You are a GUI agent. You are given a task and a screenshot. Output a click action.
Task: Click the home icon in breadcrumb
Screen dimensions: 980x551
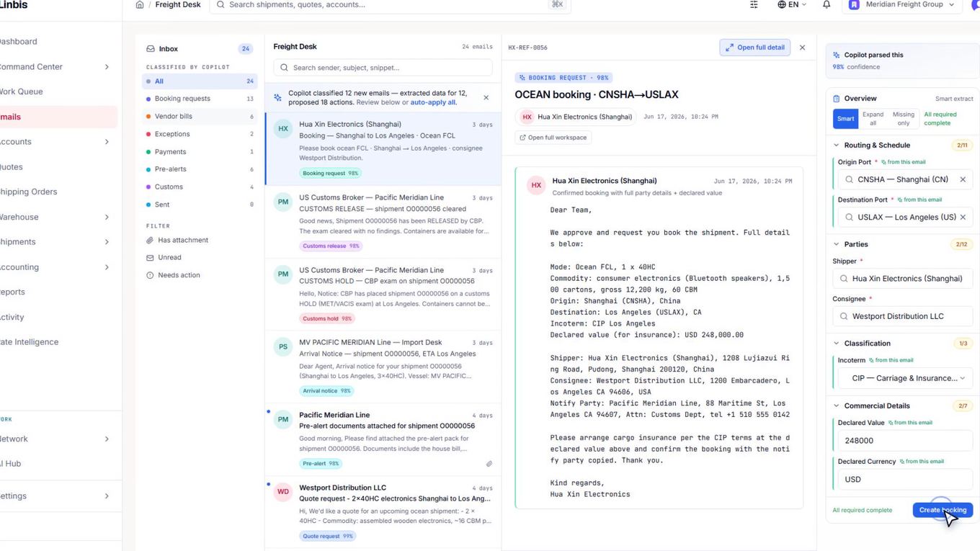140,4
